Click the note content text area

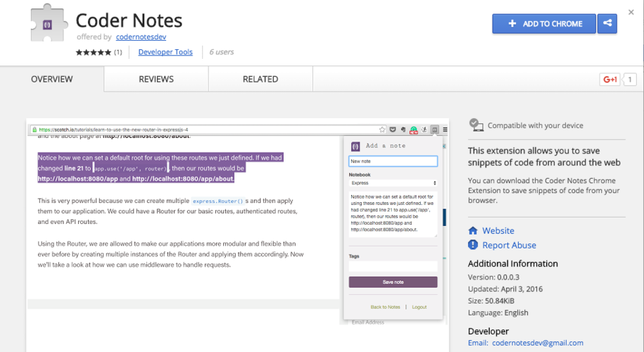click(393, 214)
